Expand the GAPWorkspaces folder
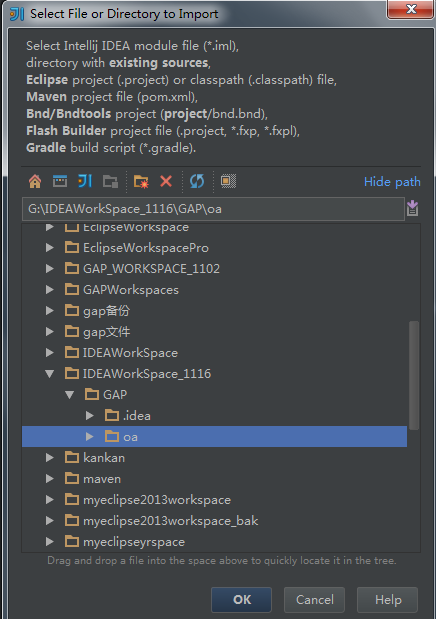Image resolution: width=436 pixels, height=619 pixels. point(50,289)
